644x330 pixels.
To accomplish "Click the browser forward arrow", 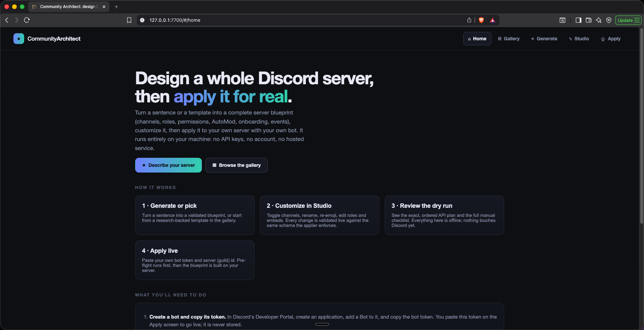I will 16,20.
